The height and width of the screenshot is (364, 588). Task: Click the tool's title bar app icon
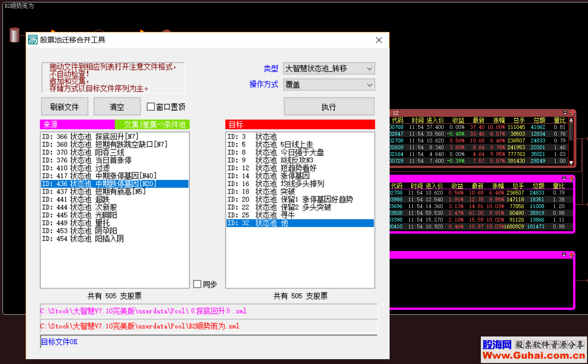click(33, 40)
